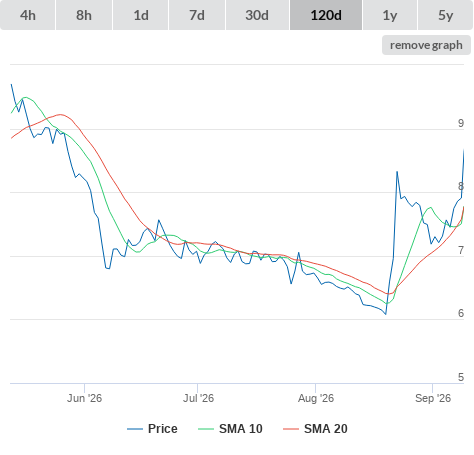Viewport: 474px width, 455px height.
Task: Click the green SMA 10 line marker
Action: [x=206, y=429]
